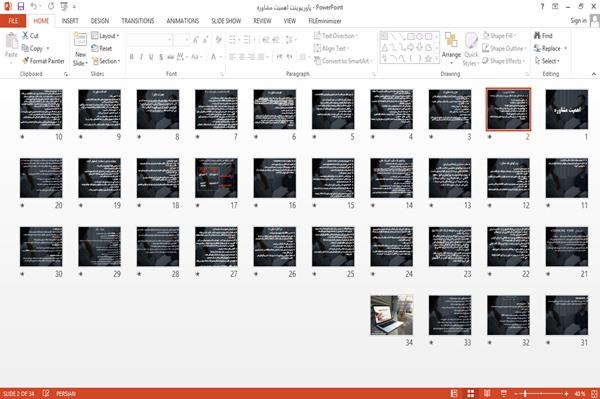Viewport: 600px width, 399px height.
Task: Select slide 34 laptop photo thumbnail
Action: click(391, 315)
